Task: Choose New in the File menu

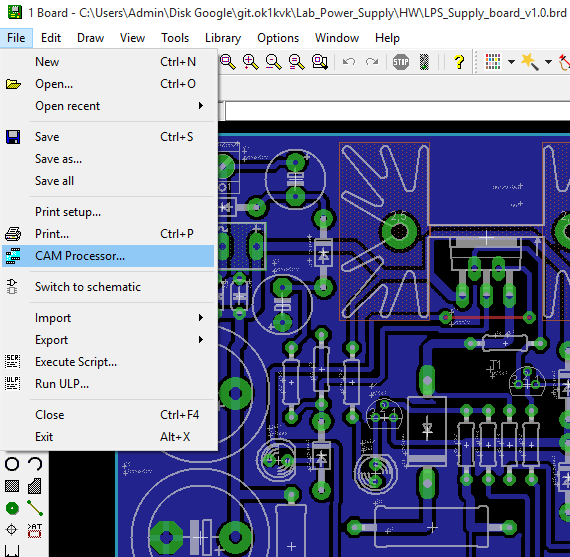Action: [x=108, y=62]
